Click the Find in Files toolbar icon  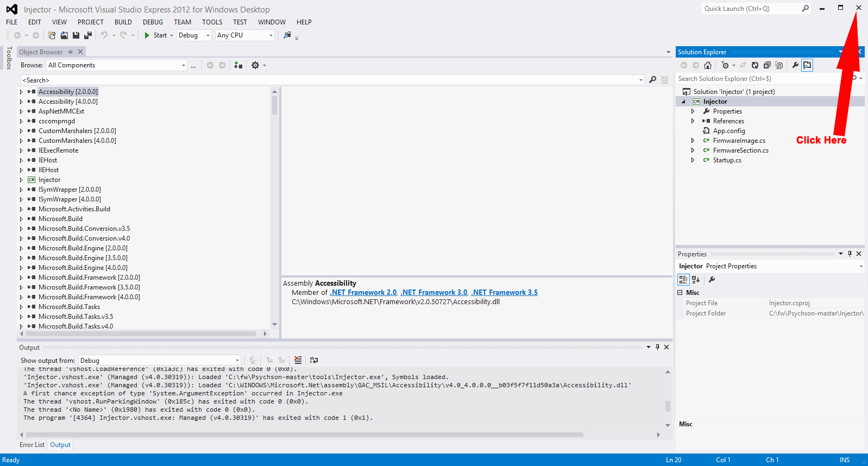pyautogui.click(x=287, y=35)
